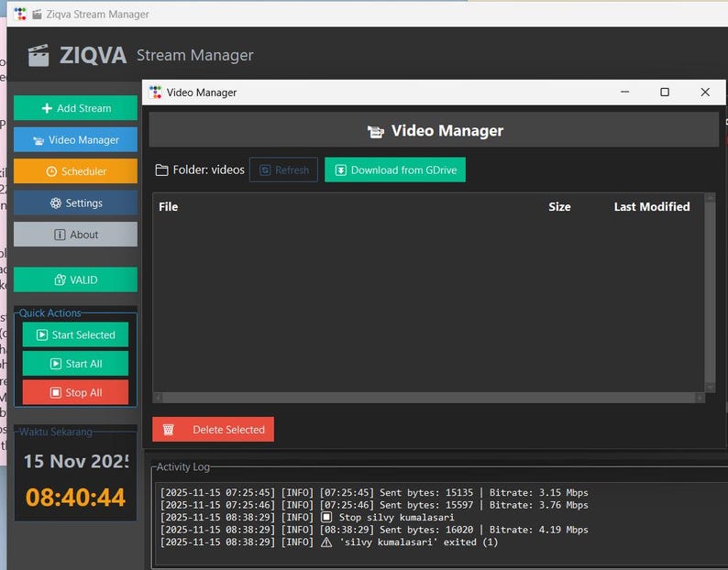The image size is (728, 570).
Task: Click the gear icon on Settings
Action: (x=56, y=203)
